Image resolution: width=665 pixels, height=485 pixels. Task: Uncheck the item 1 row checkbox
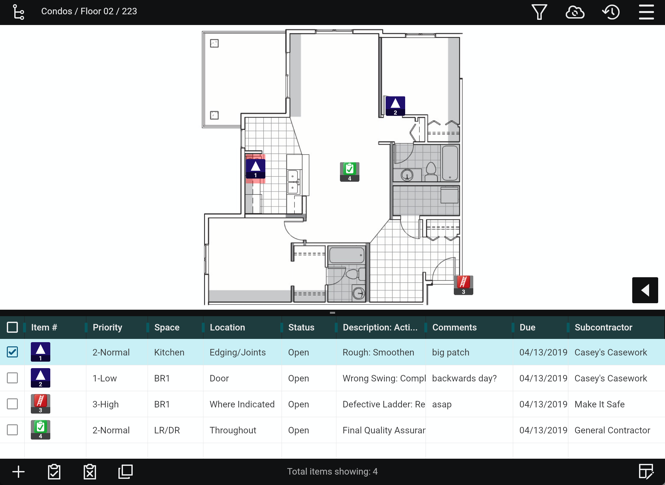coord(12,352)
